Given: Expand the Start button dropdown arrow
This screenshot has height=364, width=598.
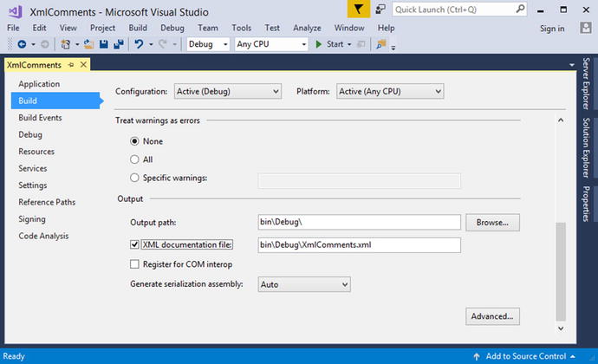Looking at the screenshot, I should pos(349,45).
